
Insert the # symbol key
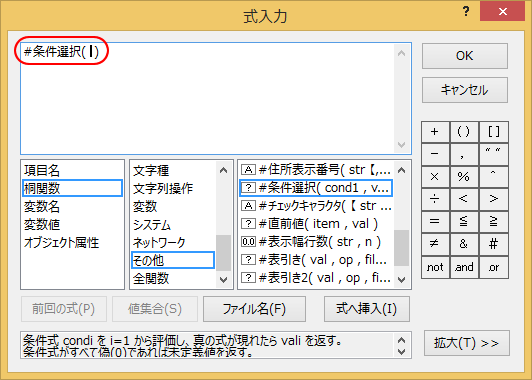(494, 244)
